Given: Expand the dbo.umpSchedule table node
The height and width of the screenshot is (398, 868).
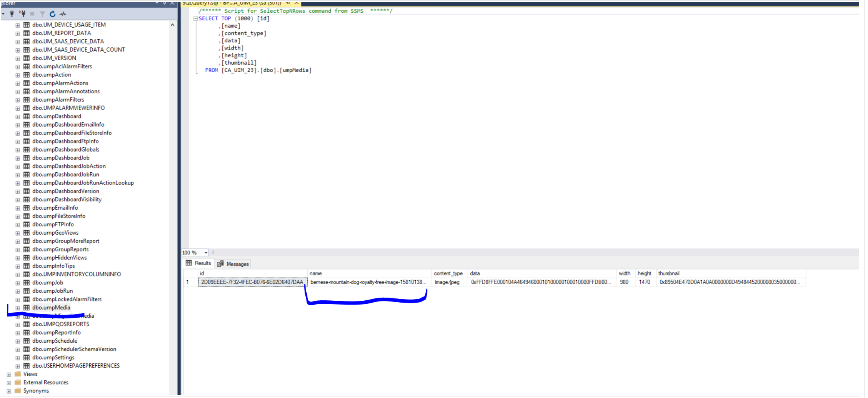Looking at the screenshot, I should 18,341.
